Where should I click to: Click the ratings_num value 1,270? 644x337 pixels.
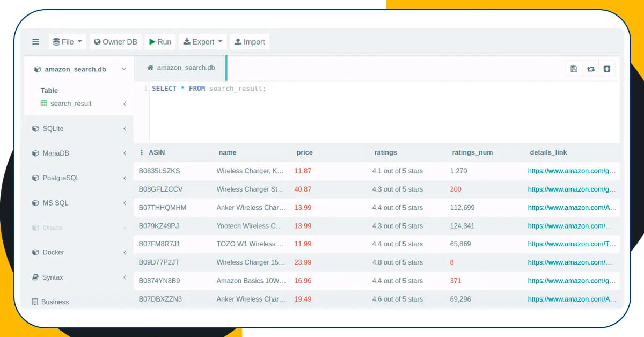(459, 171)
